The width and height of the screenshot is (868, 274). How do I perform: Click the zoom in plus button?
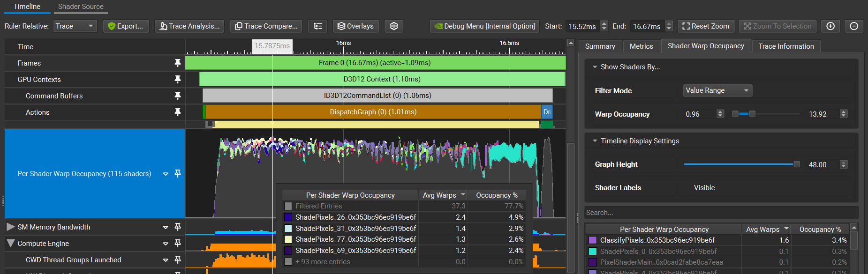(x=830, y=26)
